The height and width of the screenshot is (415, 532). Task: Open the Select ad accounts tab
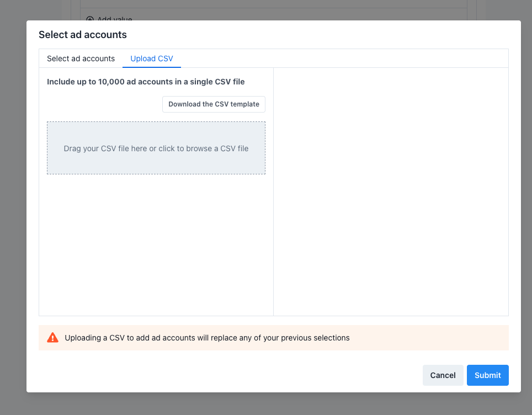(x=81, y=58)
